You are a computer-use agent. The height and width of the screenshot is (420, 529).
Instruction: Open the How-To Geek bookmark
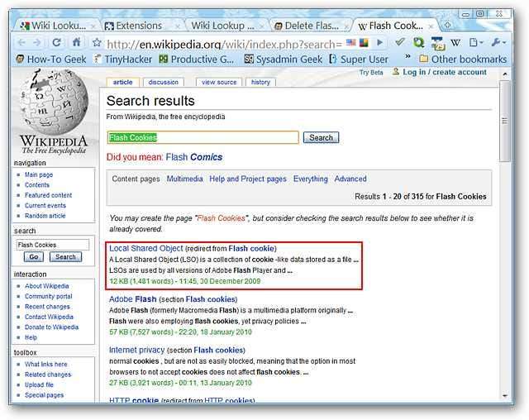[x=51, y=60]
